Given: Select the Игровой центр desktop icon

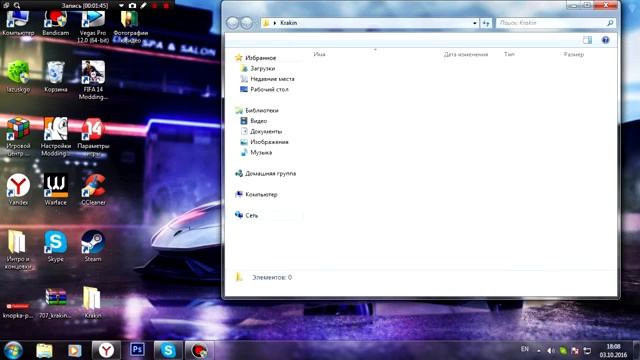Looking at the screenshot, I should 18,137.
